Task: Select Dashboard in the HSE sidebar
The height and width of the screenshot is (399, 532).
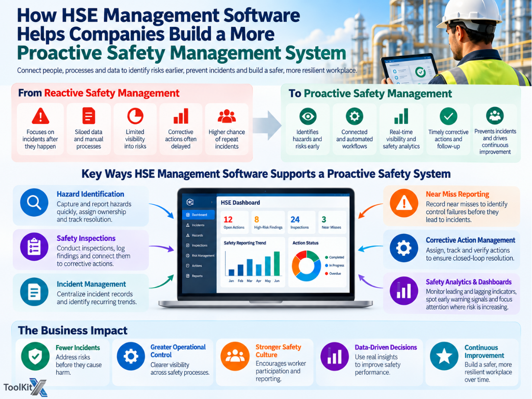Action: click(199, 215)
